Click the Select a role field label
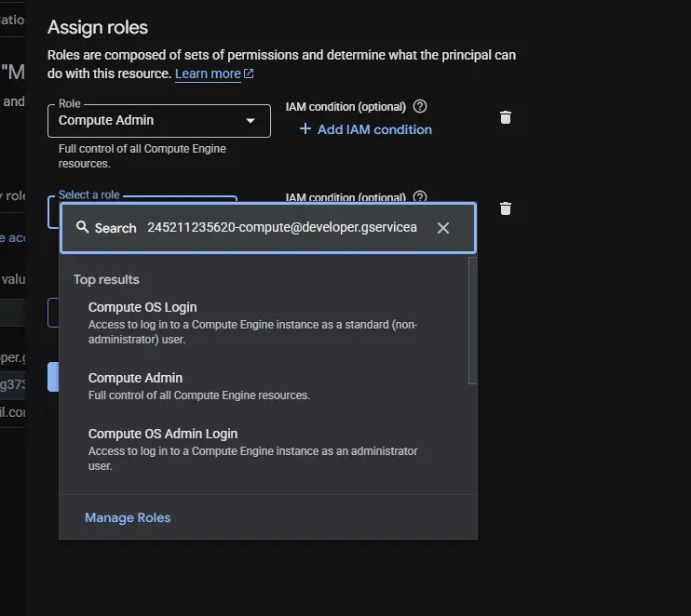This screenshot has width=691, height=616. pyautogui.click(x=89, y=194)
